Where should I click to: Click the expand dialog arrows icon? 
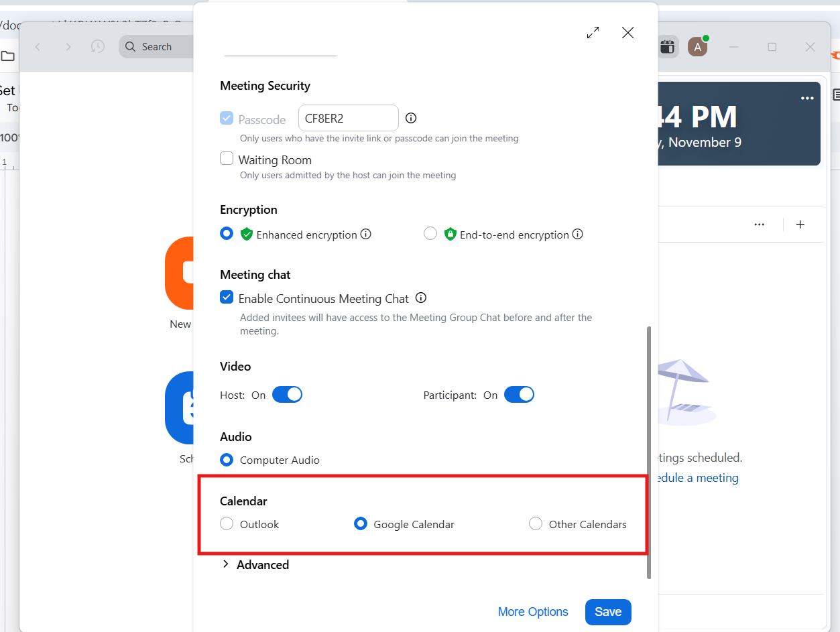point(593,33)
